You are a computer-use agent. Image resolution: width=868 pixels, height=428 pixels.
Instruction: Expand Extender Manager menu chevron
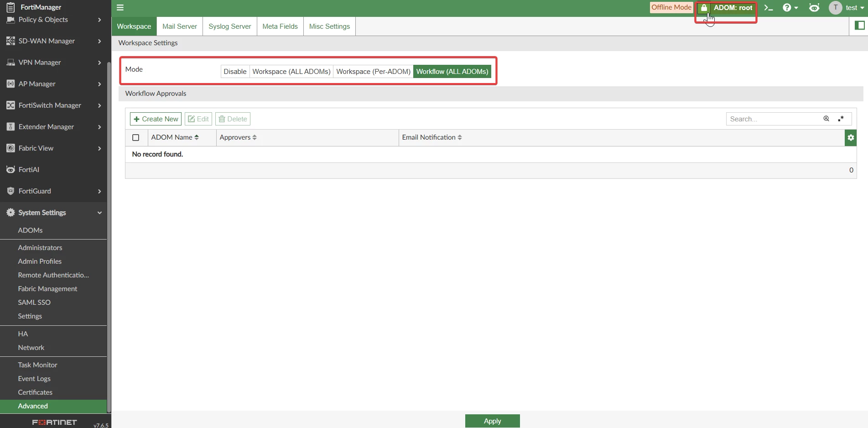99,127
